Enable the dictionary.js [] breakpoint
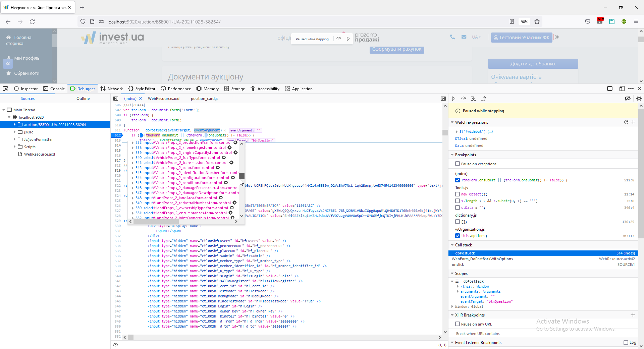Viewport: 644px width, 349px height. coord(458,222)
